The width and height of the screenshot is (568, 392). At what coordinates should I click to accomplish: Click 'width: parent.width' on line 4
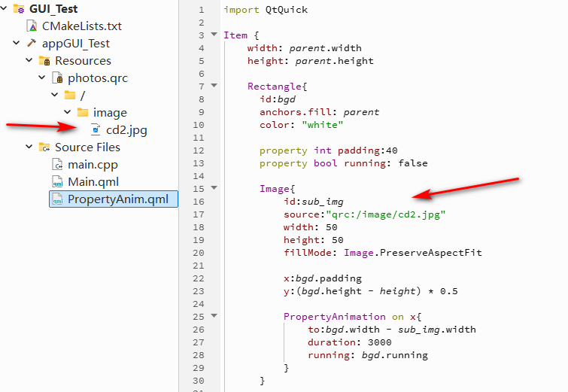(304, 48)
